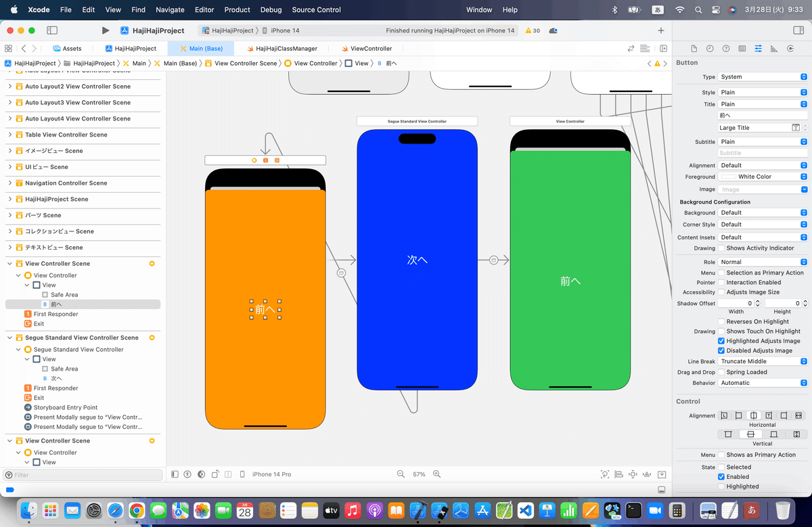Enable Reverses On Highlight checkbox
This screenshot has height=527, width=812.
721,321
